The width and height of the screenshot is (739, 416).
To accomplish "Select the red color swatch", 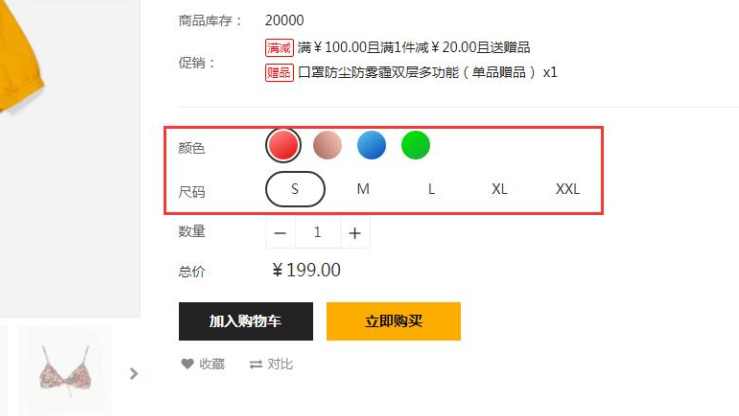I will [283, 145].
